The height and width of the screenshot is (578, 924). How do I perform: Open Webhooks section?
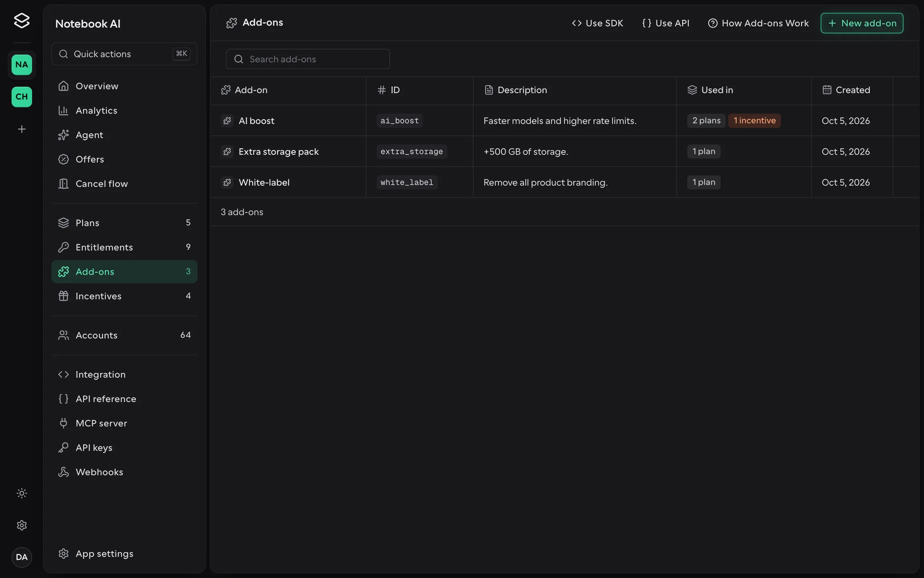coord(124,472)
